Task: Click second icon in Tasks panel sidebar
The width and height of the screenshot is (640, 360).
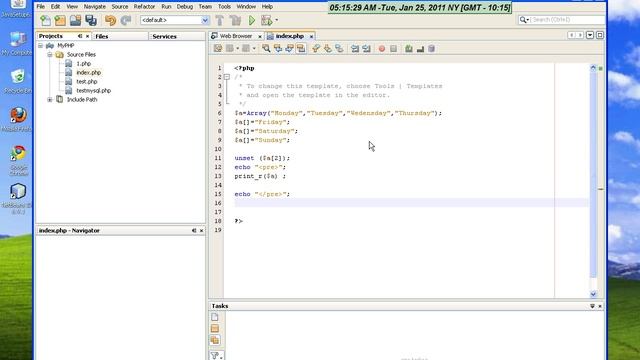Action: coord(215,329)
